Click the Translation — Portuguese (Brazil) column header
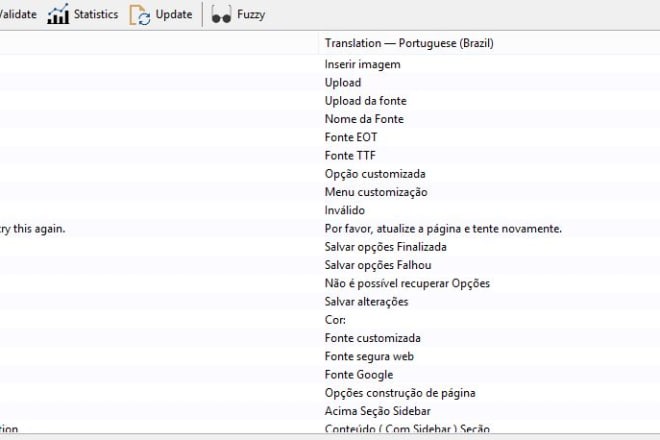The image size is (660, 440). point(409,43)
